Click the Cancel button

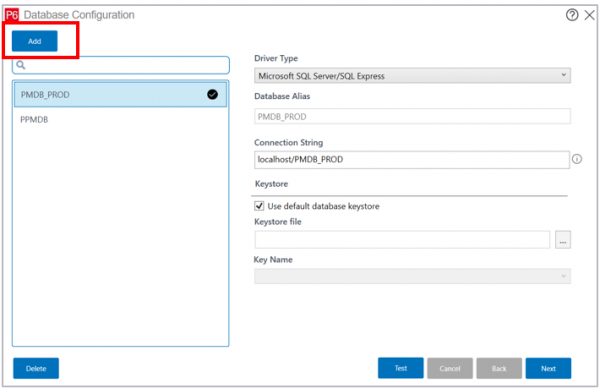click(x=450, y=368)
